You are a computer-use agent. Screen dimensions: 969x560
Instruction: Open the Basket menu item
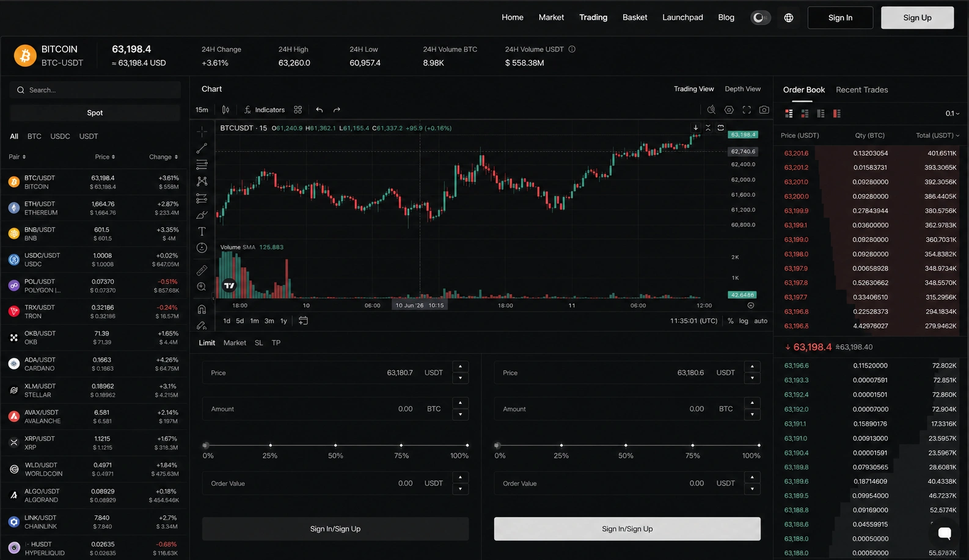[635, 17]
